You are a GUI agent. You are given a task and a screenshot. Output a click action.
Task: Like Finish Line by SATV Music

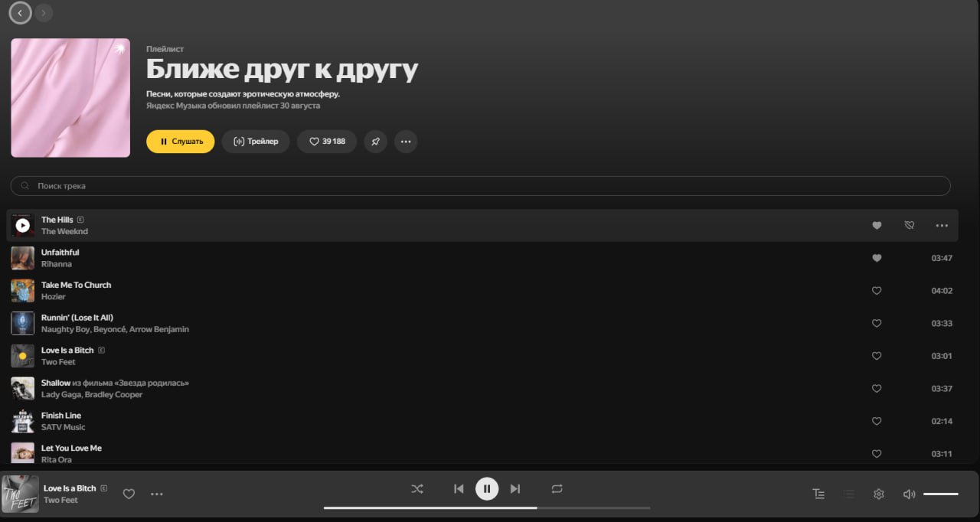pos(877,421)
